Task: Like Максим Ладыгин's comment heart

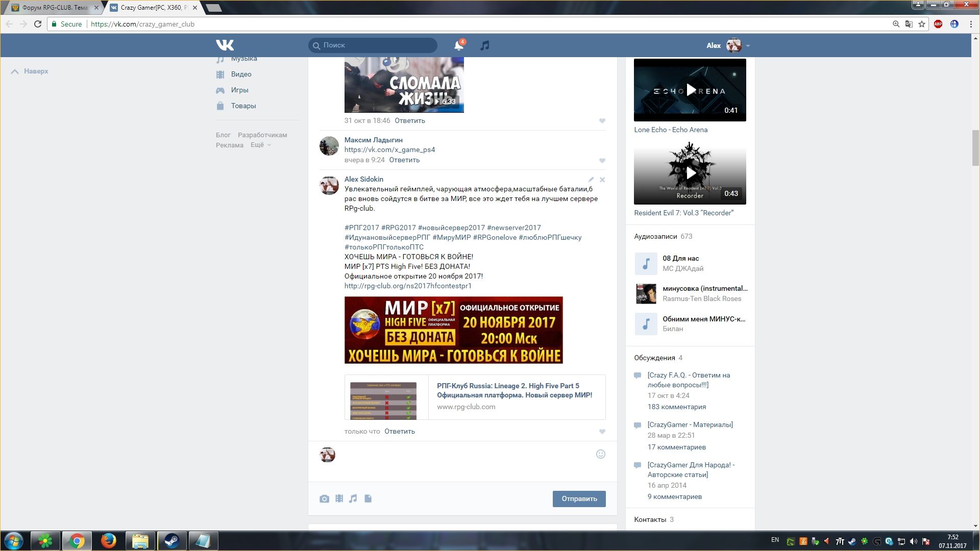Action: pyautogui.click(x=602, y=161)
